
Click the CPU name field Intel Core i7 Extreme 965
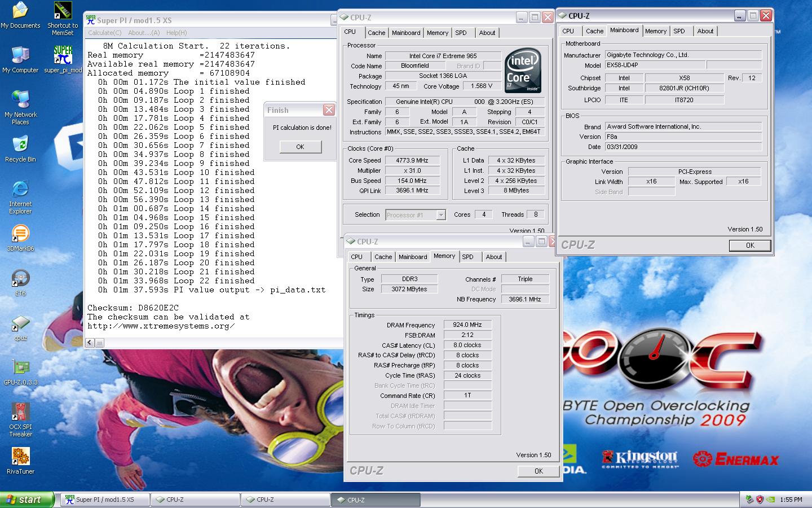point(443,56)
